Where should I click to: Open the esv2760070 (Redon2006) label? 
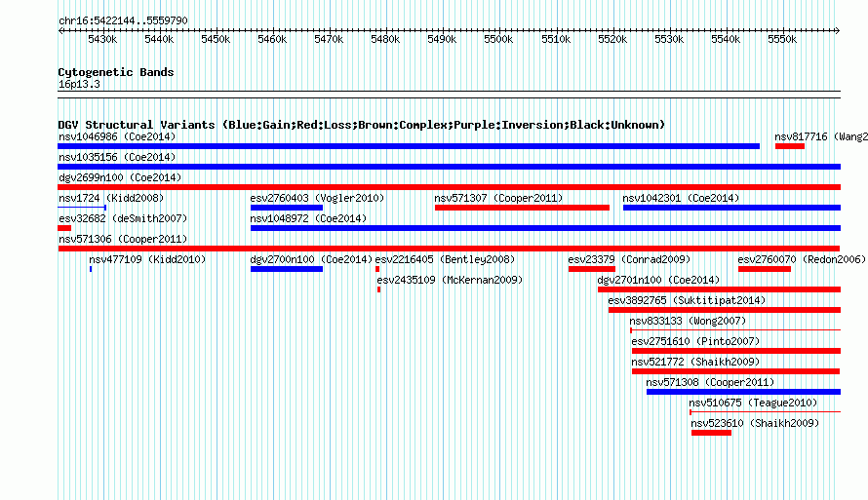point(802,259)
